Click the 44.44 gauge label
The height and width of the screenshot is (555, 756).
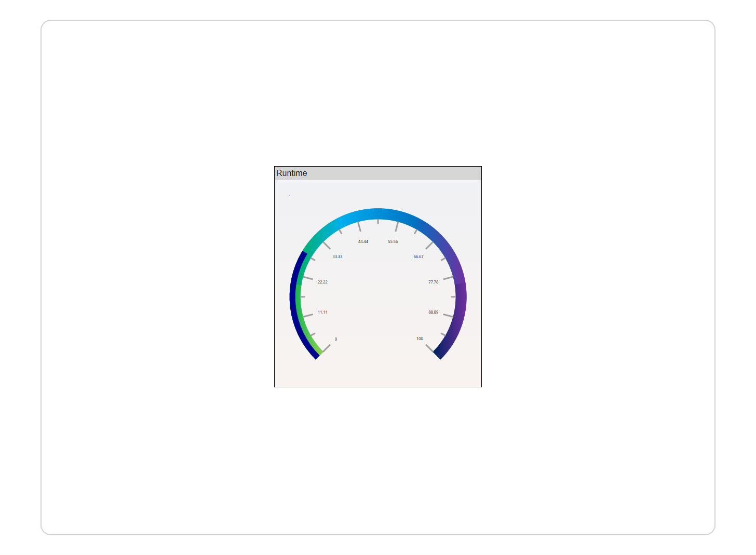[363, 241]
